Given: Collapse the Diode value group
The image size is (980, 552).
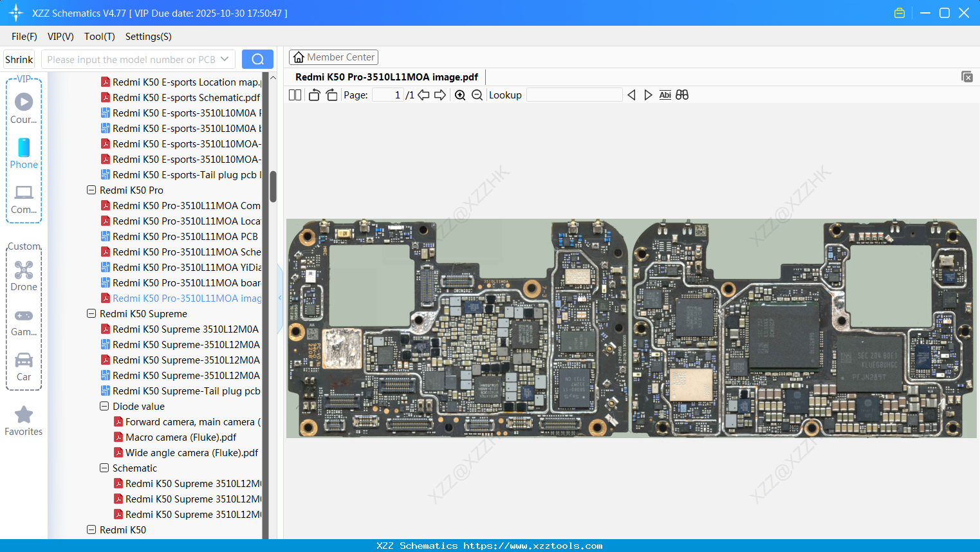Looking at the screenshot, I should pos(104,406).
